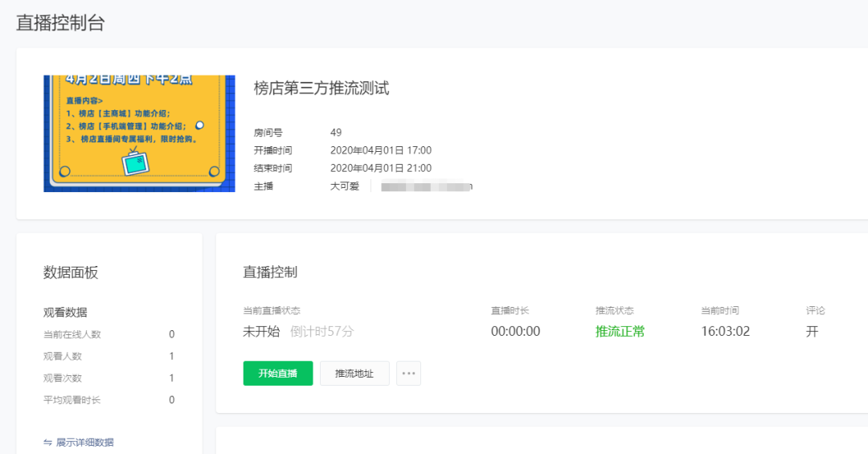The image size is (868, 454).
Task: Click the live duration 00:00:00
Action: [x=515, y=332]
